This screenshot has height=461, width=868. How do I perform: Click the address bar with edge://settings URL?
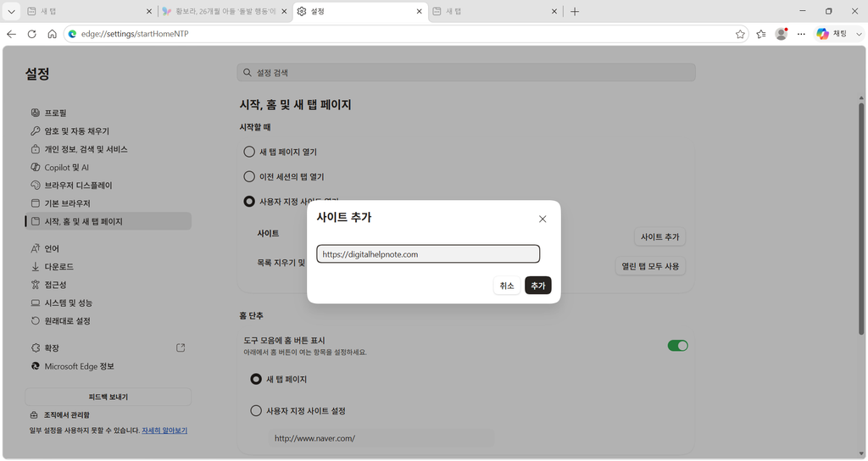click(404, 34)
